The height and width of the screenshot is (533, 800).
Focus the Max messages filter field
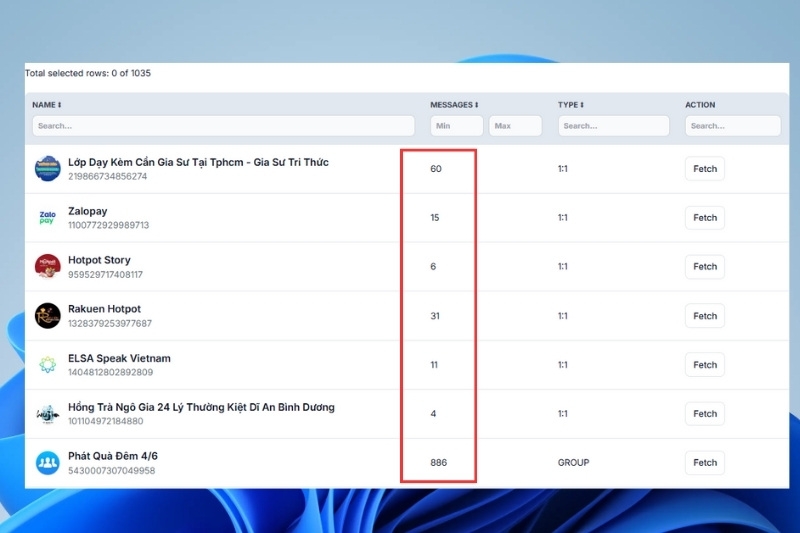point(515,125)
